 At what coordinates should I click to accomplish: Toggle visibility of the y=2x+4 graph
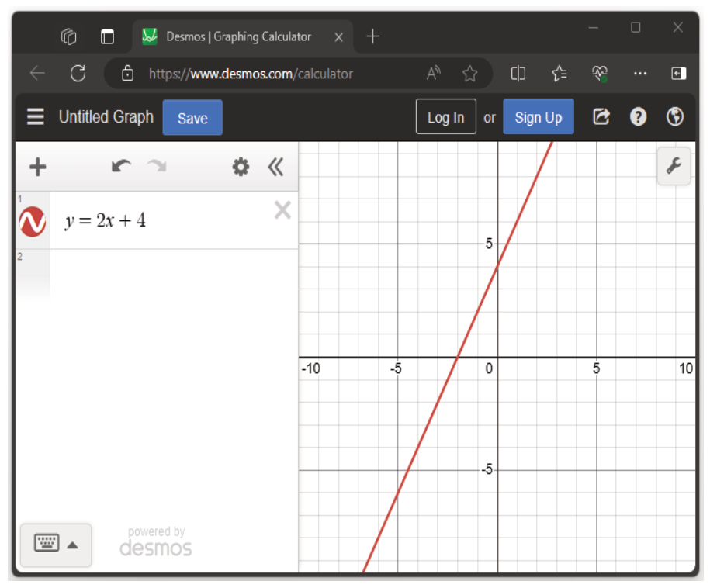click(x=33, y=221)
